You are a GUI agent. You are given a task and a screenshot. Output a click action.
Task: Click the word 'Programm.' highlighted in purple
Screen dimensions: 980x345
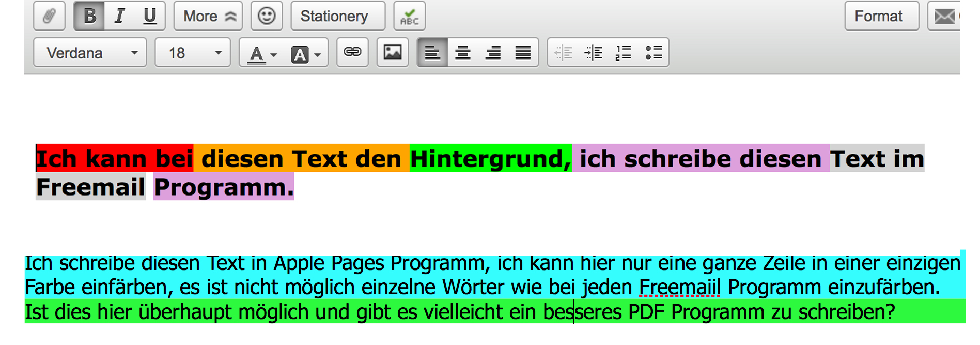[224, 187]
